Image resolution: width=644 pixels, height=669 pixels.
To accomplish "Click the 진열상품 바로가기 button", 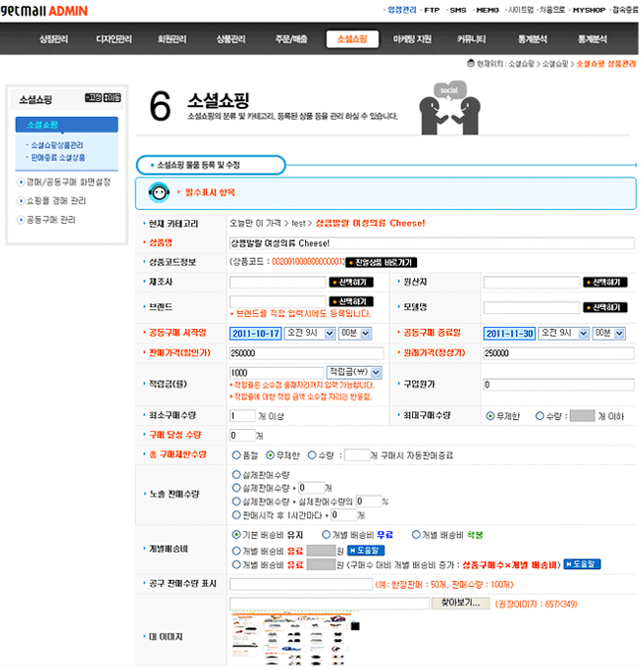I will 380,262.
